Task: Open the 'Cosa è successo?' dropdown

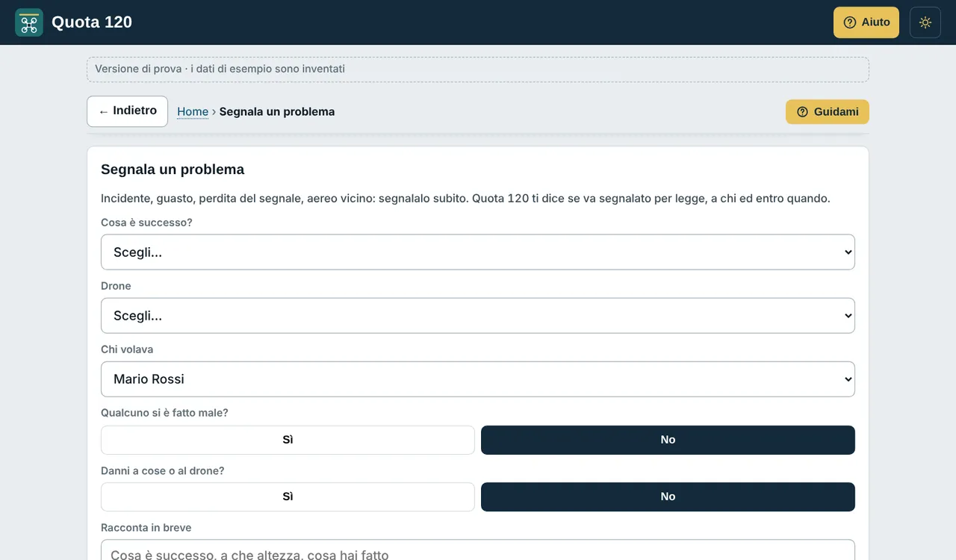Action: [478, 252]
